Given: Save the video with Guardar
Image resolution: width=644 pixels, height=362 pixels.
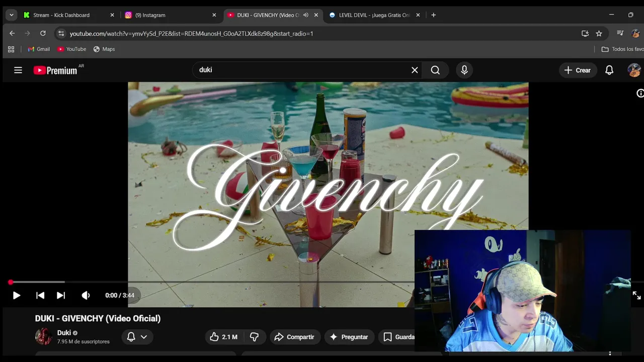Looking at the screenshot, I should point(397,337).
